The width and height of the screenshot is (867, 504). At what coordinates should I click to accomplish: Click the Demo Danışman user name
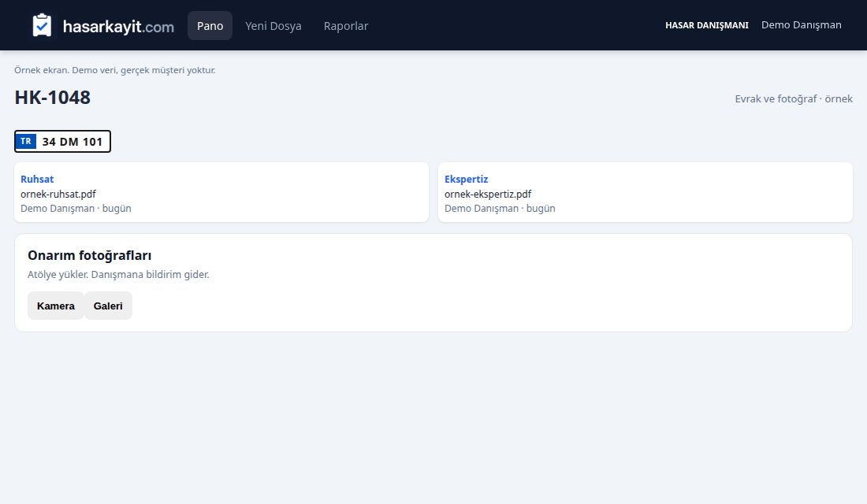pos(802,25)
